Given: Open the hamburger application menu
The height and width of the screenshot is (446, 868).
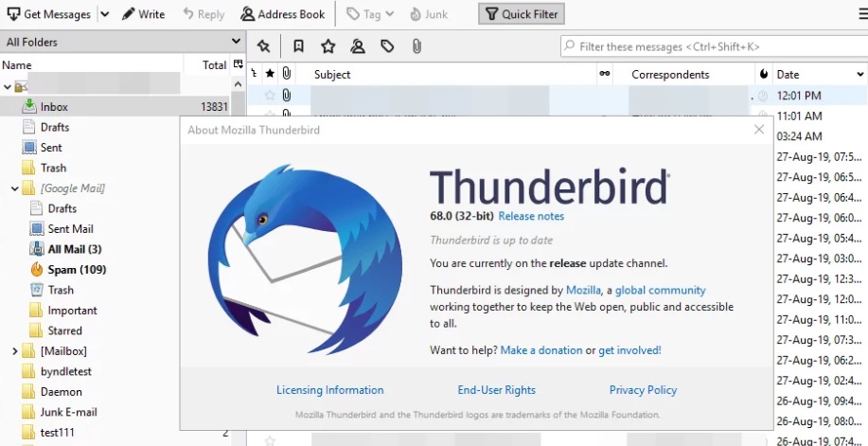Looking at the screenshot, I should [862, 14].
